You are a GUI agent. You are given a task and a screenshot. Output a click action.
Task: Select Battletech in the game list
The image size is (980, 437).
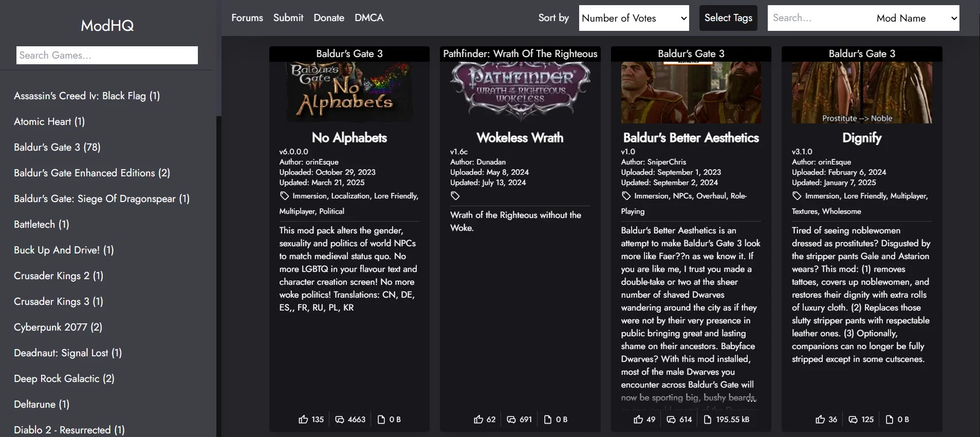pyautogui.click(x=42, y=224)
